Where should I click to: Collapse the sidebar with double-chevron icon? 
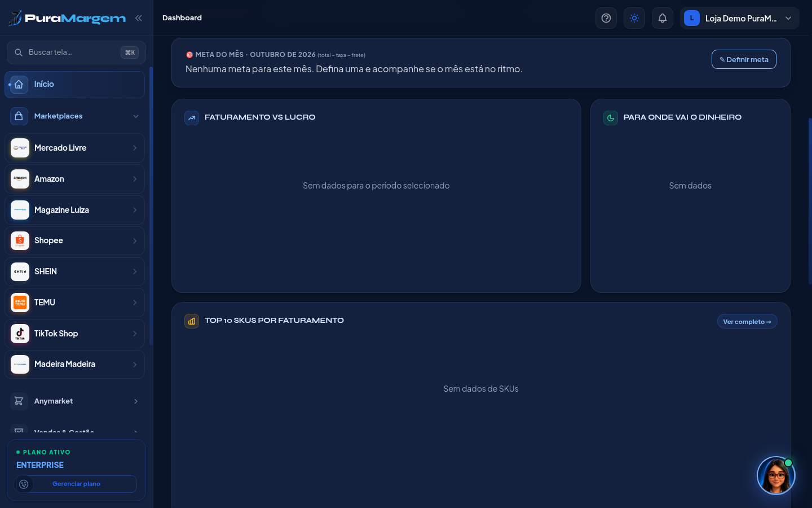(x=139, y=18)
